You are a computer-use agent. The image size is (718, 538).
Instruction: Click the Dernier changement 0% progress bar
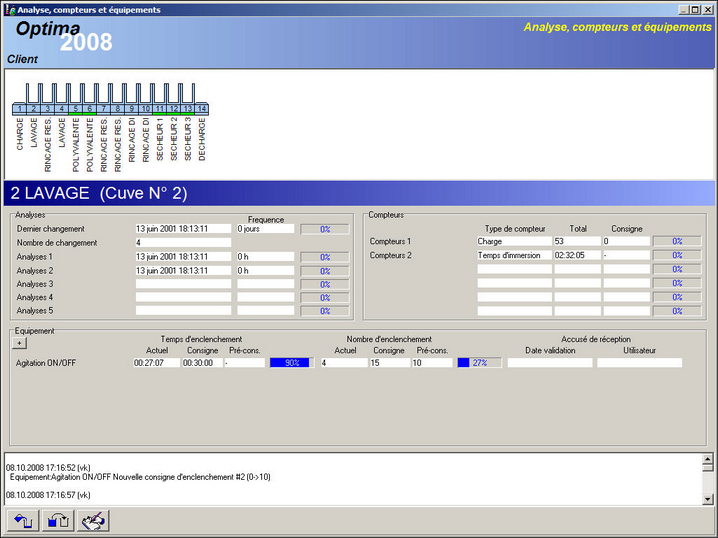(x=325, y=229)
